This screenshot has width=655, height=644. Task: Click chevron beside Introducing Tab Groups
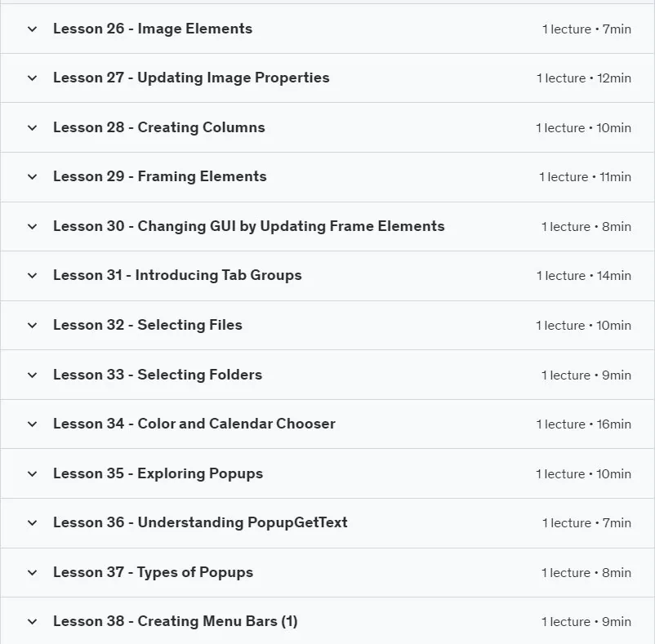pos(32,275)
